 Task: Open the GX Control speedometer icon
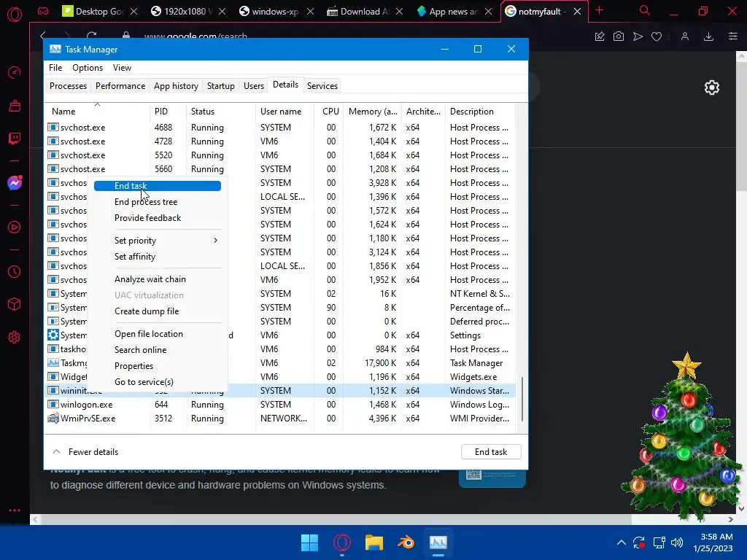15,72
